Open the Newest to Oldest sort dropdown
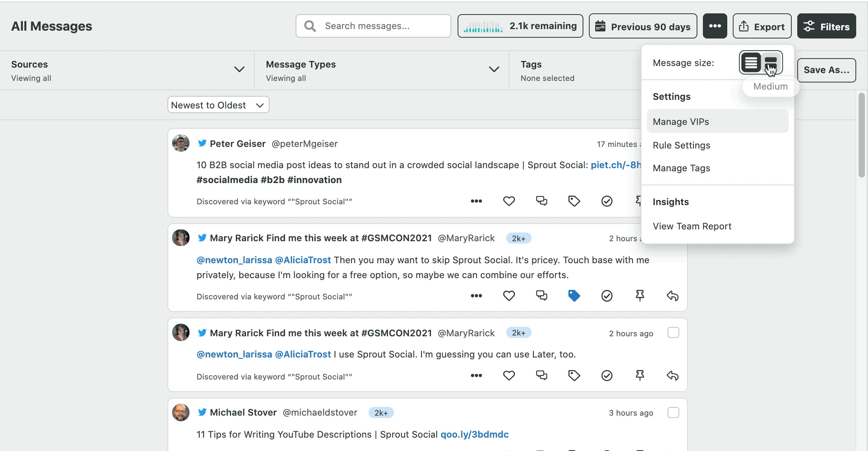 [x=218, y=105]
